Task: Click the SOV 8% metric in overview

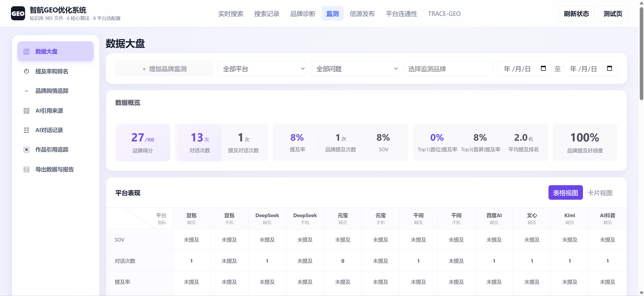Action: (x=383, y=143)
